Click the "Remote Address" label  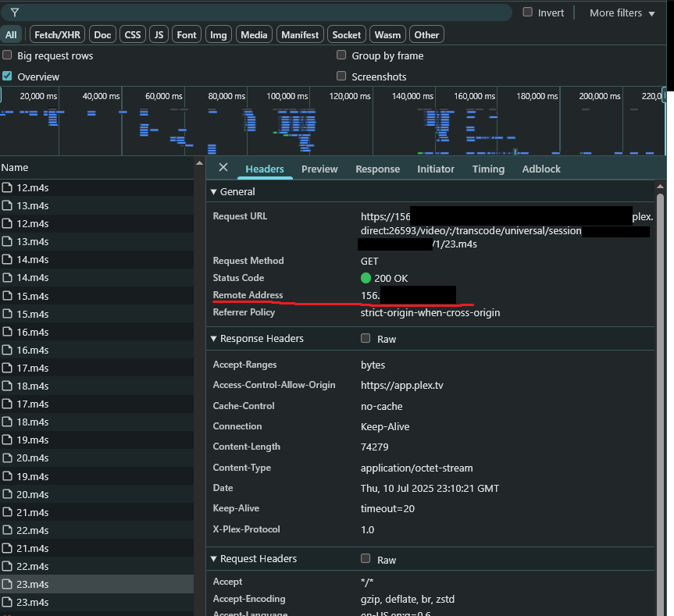[x=248, y=295]
